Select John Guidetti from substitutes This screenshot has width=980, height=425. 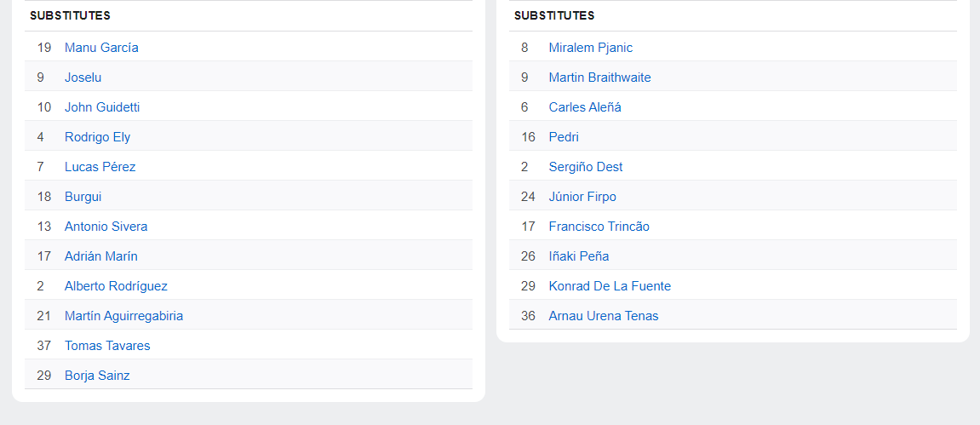(102, 107)
